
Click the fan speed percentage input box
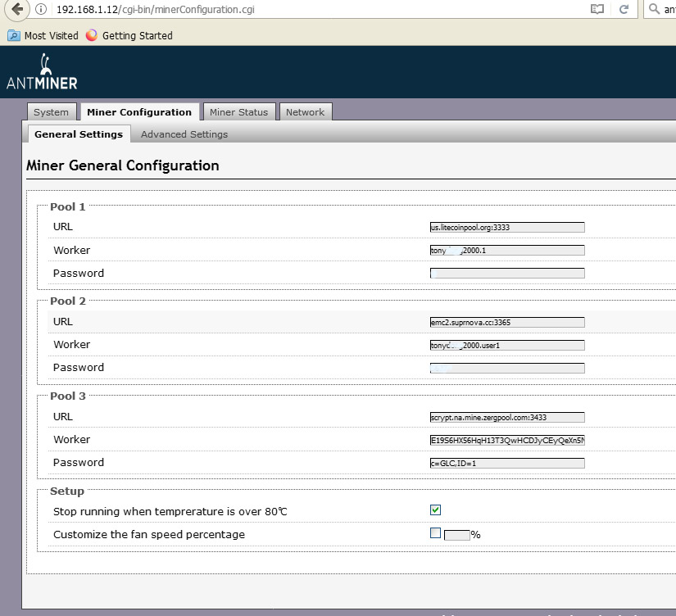[456, 535]
